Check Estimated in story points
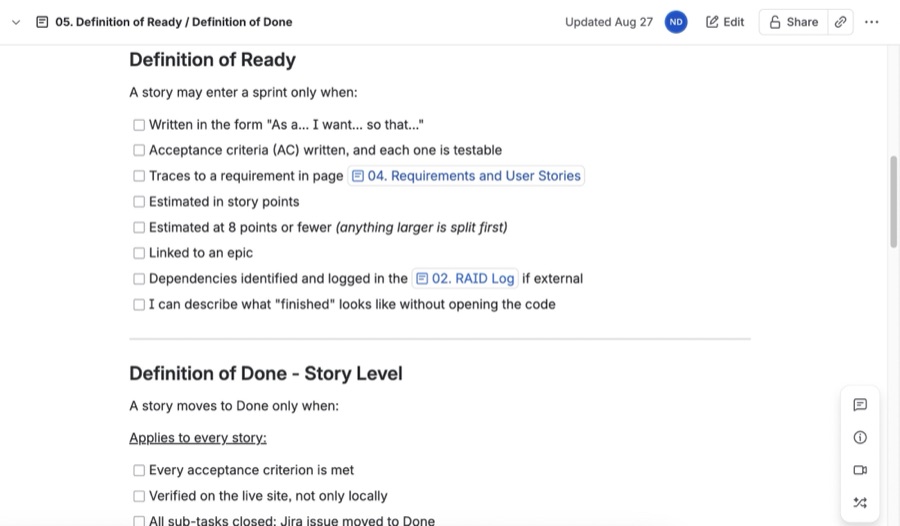The height and width of the screenshot is (526, 900). tap(139, 202)
